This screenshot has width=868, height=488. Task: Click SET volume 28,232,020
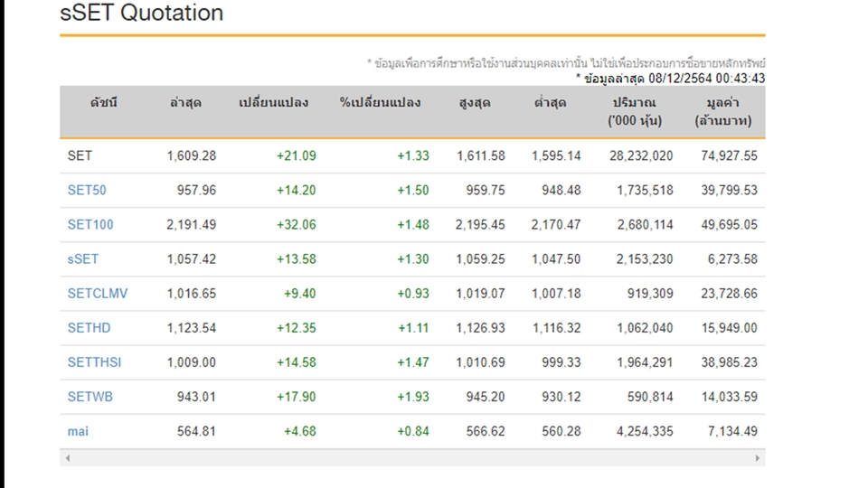(641, 156)
